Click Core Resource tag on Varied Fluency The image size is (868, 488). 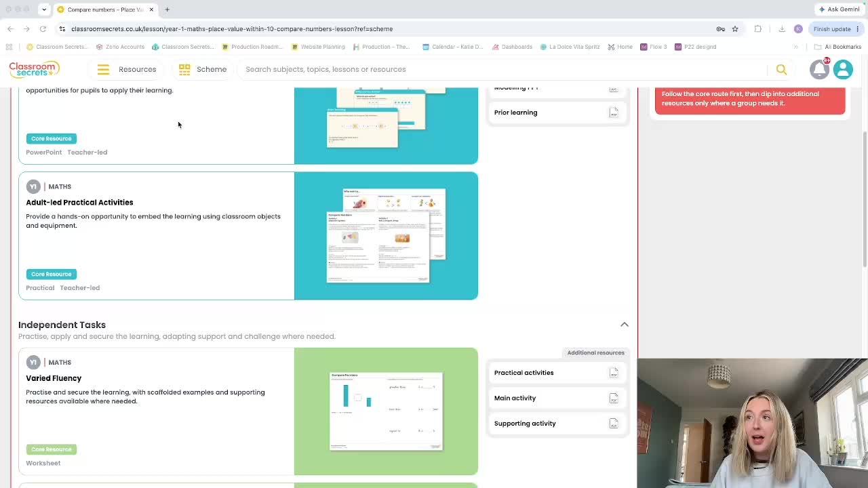pos(51,449)
